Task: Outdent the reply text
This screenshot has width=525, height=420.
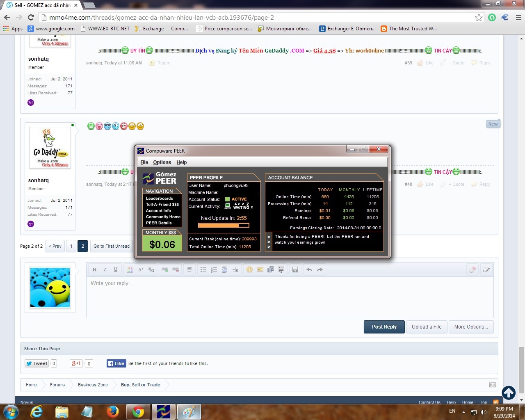Action: click(225, 269)
